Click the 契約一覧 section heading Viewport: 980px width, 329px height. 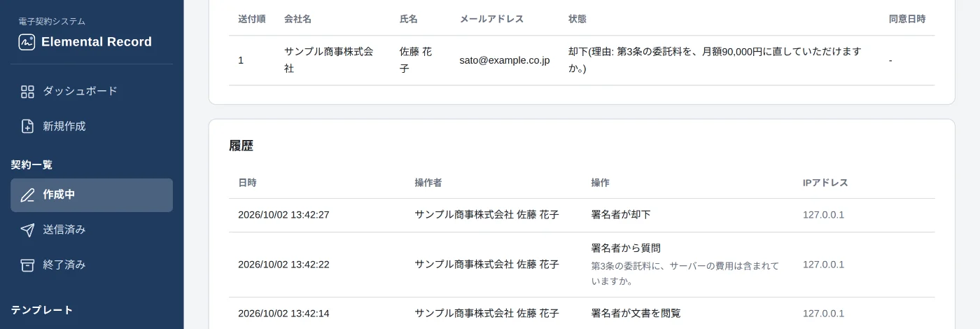pyautogui.click(x=31, y=165)
